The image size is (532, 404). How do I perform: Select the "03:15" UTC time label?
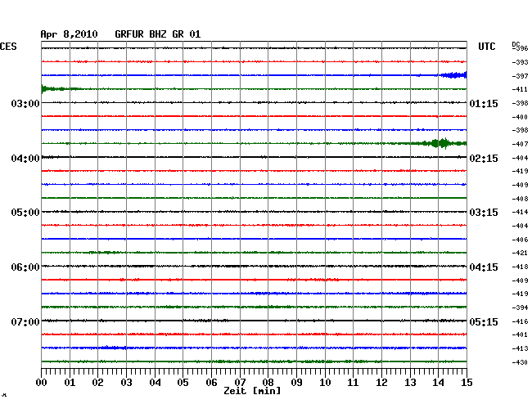coord(484,213)
